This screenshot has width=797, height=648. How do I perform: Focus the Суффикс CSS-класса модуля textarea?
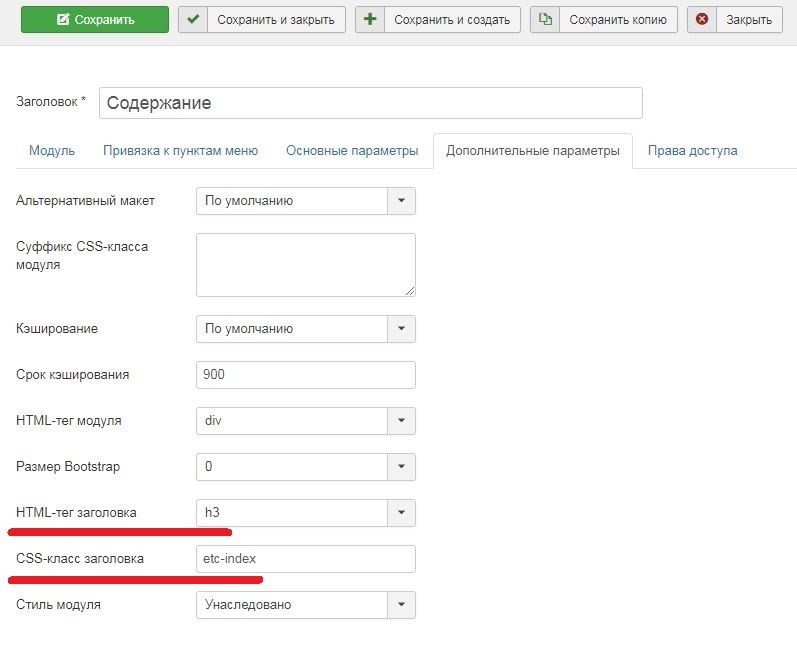tap(305, 265)
